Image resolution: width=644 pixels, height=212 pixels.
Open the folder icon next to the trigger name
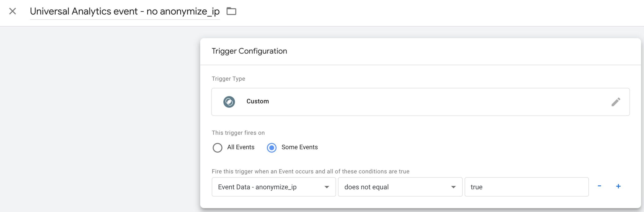click(x=231, y=11)
